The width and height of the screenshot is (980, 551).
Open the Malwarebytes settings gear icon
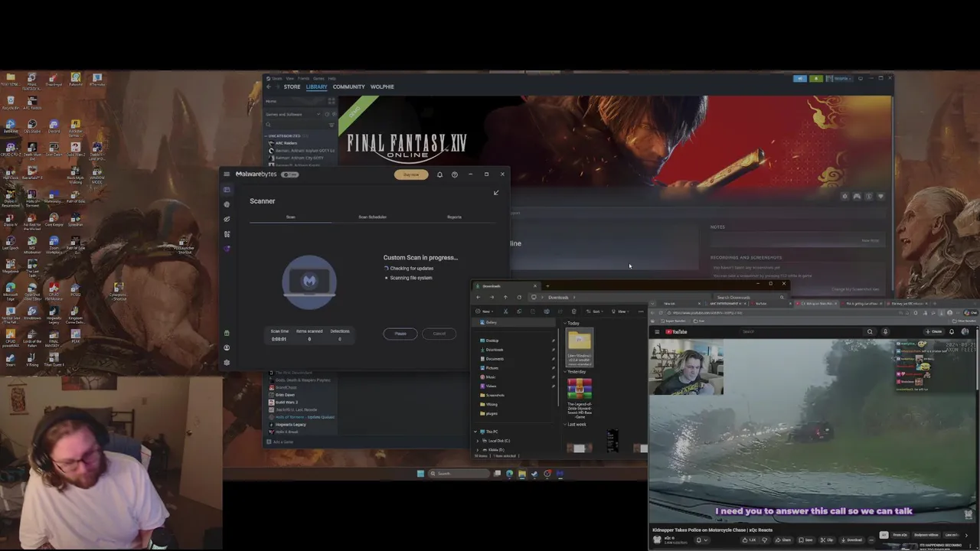[x=227, y=362]
